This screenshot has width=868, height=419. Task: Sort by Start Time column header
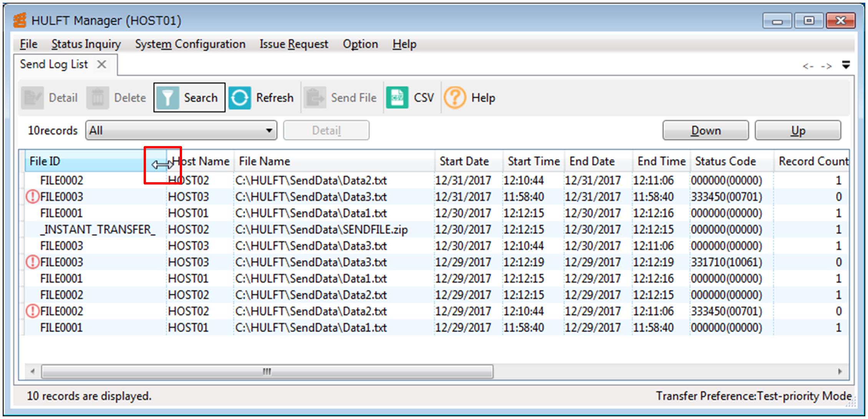(533, 161)
